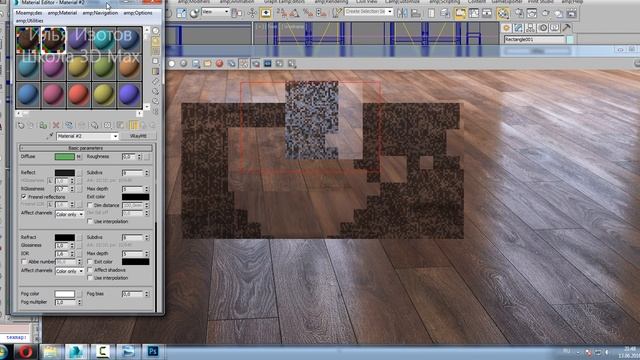Open Utilities hammer tab in command panel
The image size is (640, 360).
point(567,28)
